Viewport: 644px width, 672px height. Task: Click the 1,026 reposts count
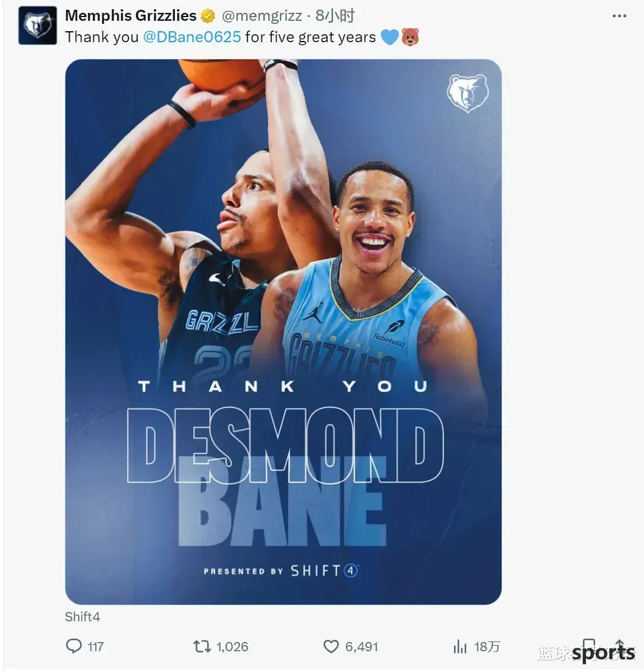click(x=232, y=647)
